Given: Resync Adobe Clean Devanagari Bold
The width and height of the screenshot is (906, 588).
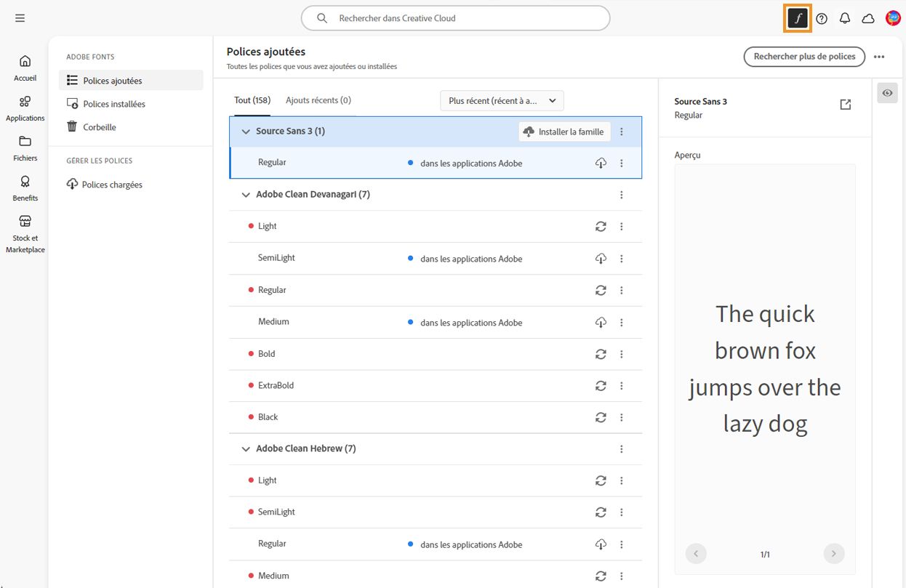Looking at the screenshot, I should (601, 354).
